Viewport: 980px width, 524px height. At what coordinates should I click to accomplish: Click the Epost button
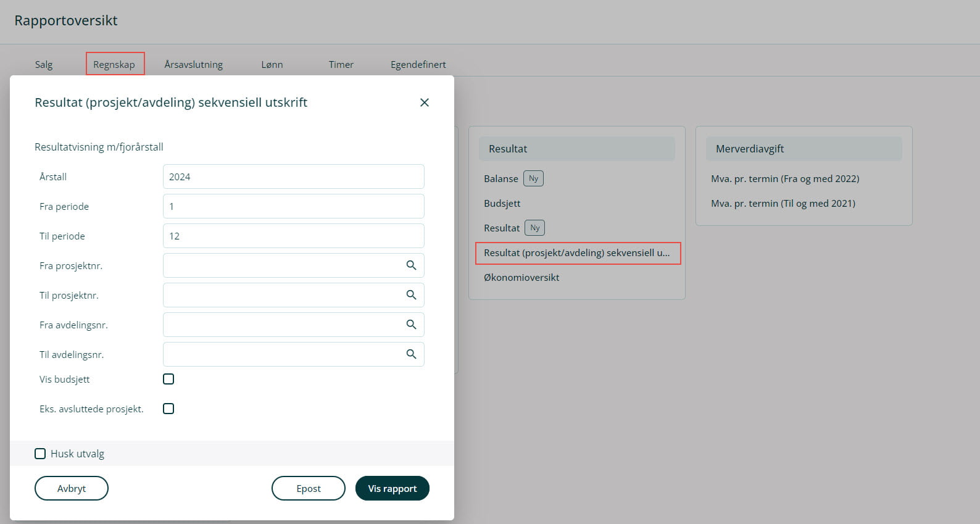pos(308,488)
